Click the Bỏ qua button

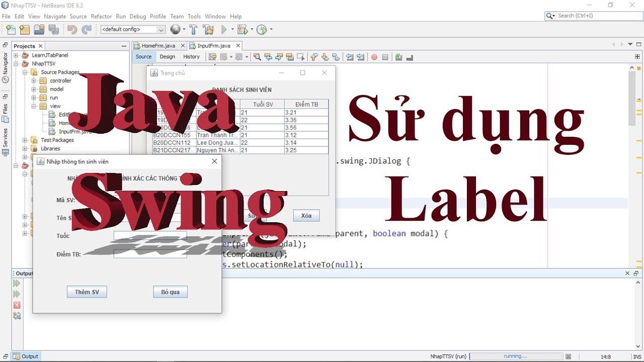click(171, 292)
